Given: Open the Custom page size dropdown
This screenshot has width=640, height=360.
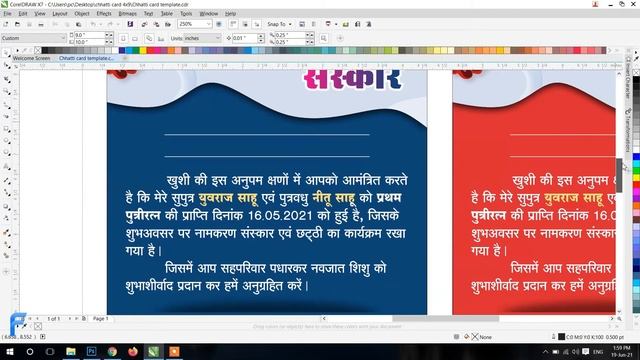Looking at the screenshot, I should click(x=63, y=38).
